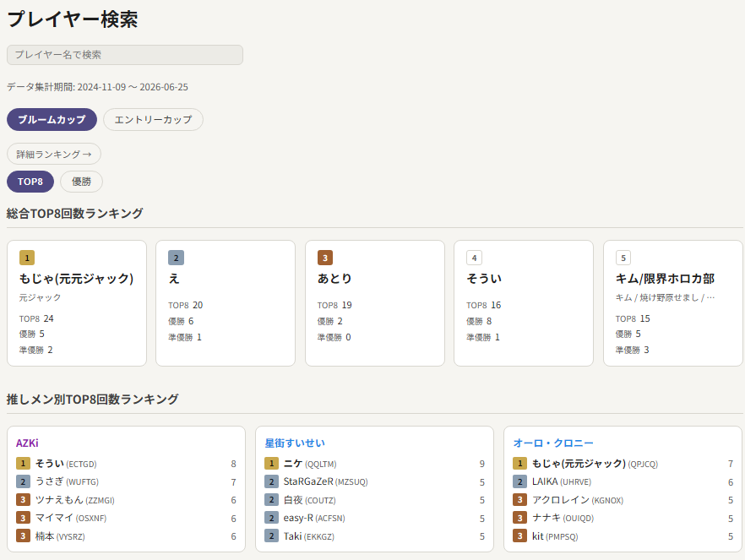745x560 pixels.
Task: Open the AZKi oshi heading link
Action: pos(27,443)
